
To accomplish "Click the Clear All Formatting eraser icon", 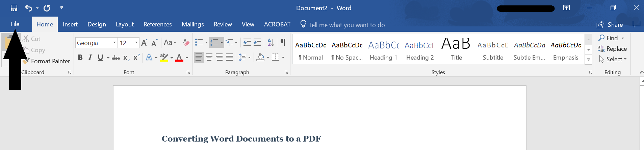I will coord(186,43).
